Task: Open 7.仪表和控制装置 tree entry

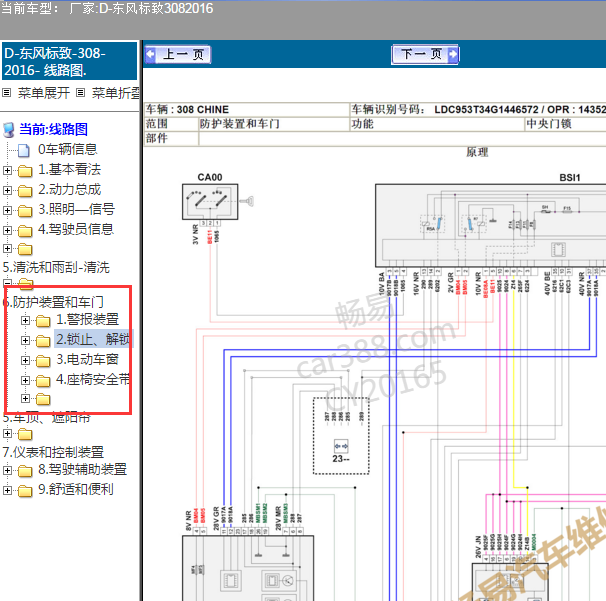Action: pyautogui.click(x=53, y=452)
